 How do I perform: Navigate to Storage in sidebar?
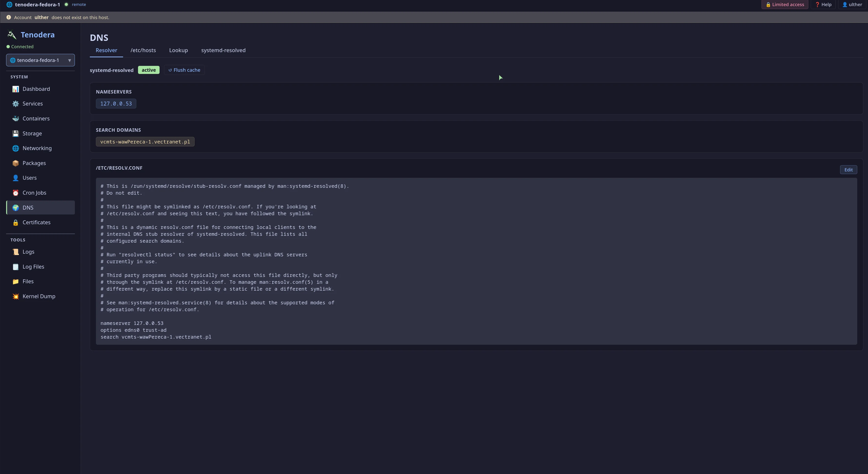[x=40, y=133]
